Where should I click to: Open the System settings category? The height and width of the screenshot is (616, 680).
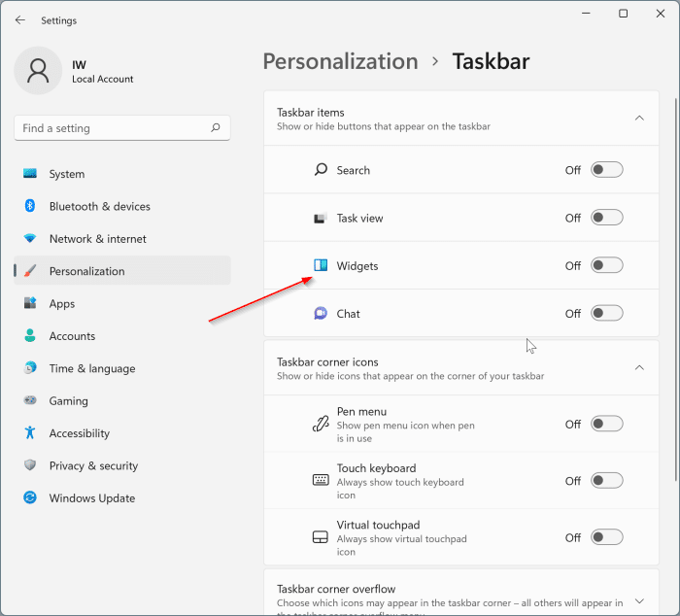[122, 174]
